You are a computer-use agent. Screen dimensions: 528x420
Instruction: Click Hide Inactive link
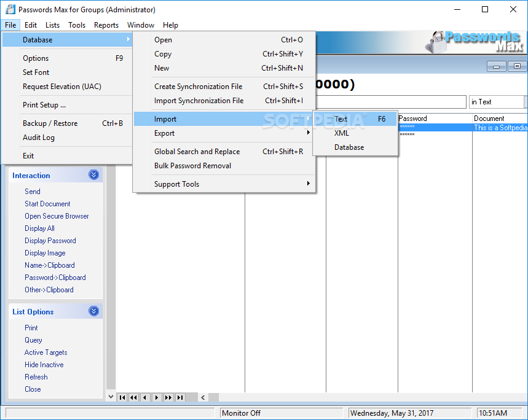[44, 365]
